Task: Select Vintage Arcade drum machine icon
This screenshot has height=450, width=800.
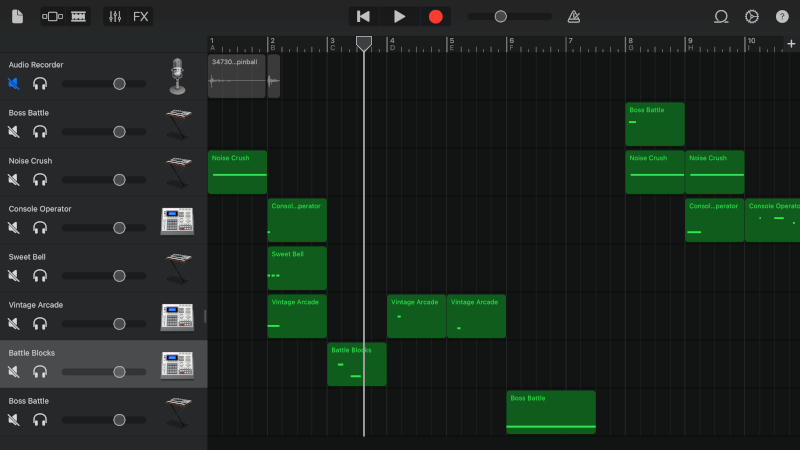Action: tap(177, 317)
